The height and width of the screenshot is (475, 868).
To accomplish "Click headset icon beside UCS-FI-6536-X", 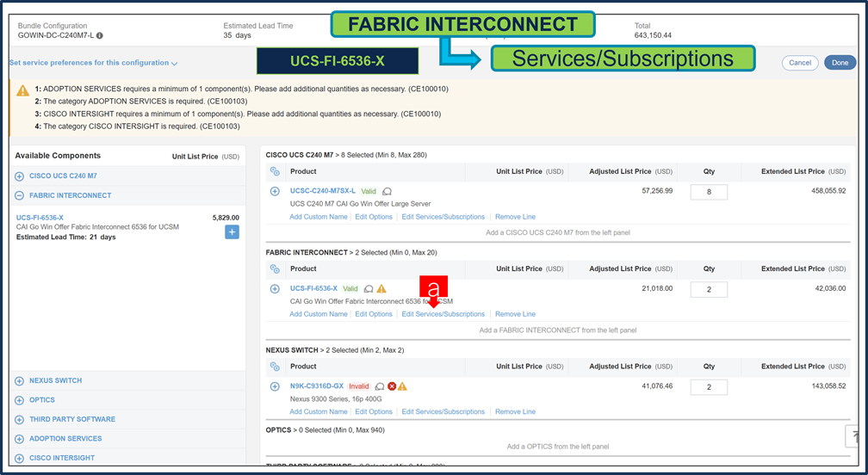I will [369, 288].
